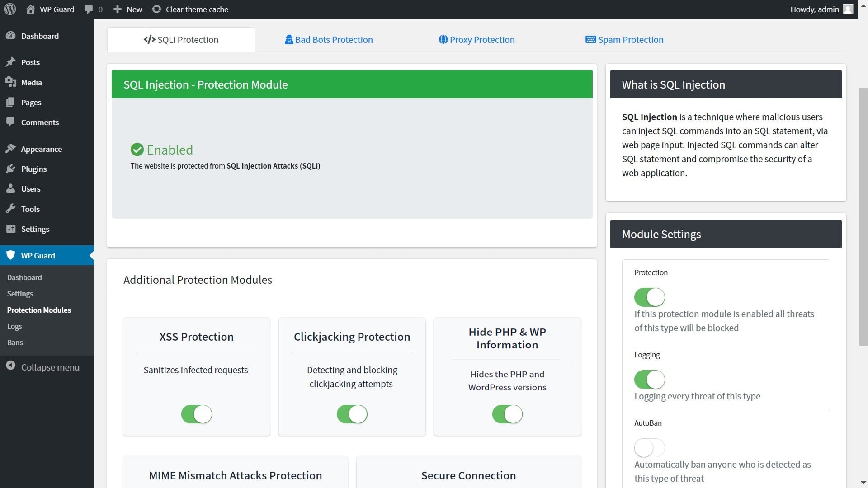Collapse the admin sidebar menu
Image resolution: width=868 pixels, height=488 pixels.
tap(50, 367)
